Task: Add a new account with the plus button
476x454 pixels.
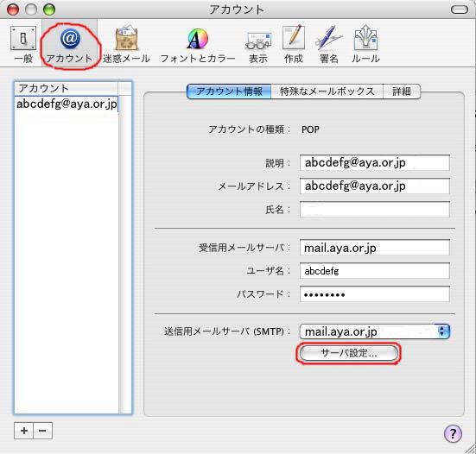Action: (x=23, y=431)
